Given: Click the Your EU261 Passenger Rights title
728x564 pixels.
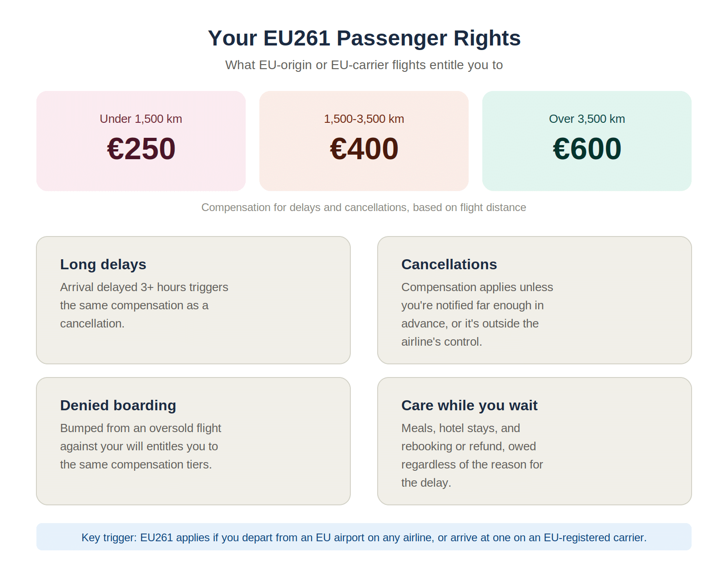Looking at the screenshot, I should (364, 38).
